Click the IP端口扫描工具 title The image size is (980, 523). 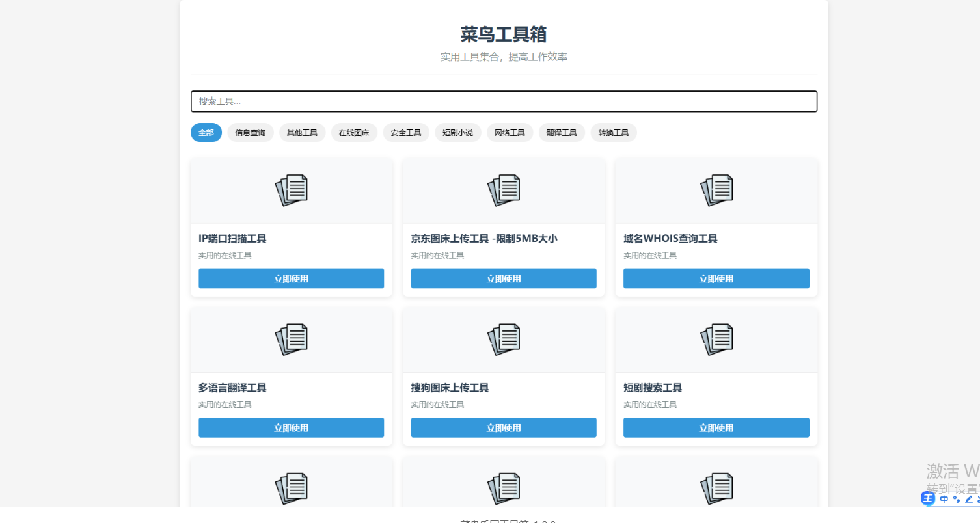[232, 239]
